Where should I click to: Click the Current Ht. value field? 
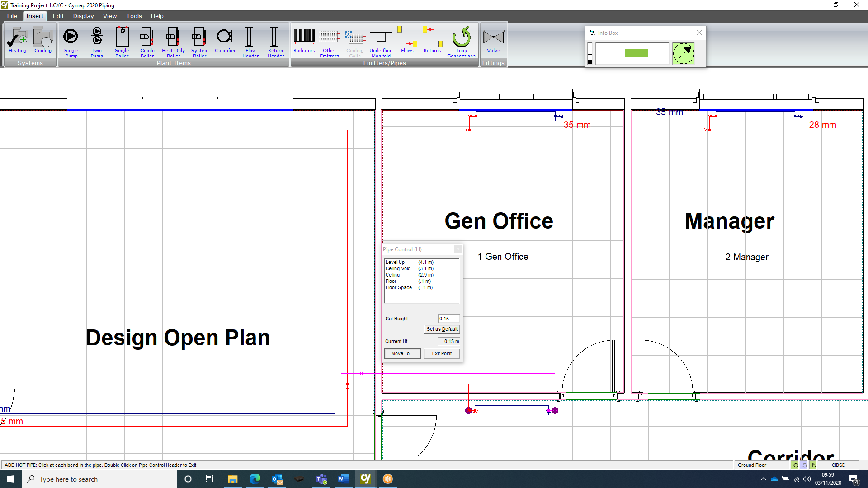448,341
